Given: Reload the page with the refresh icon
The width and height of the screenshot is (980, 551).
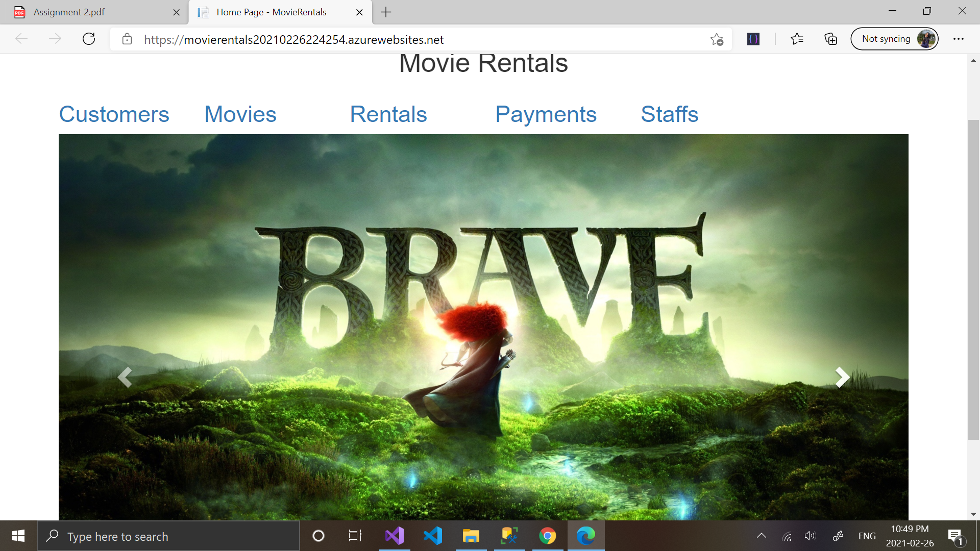Looking at the screenshot, I should point(89,39).
